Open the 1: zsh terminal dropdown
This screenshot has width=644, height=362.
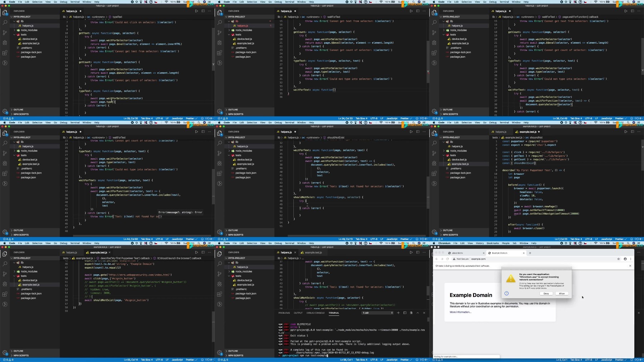pos(377,313)
